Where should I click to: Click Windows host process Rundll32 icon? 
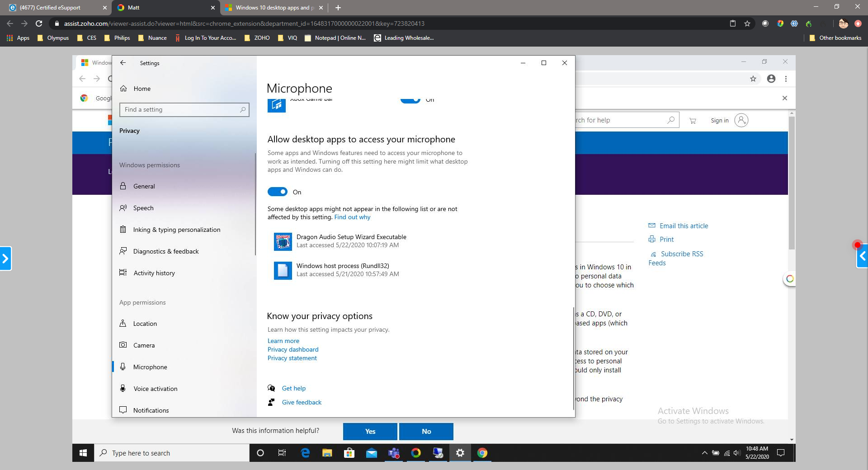[x=283, y=270]
